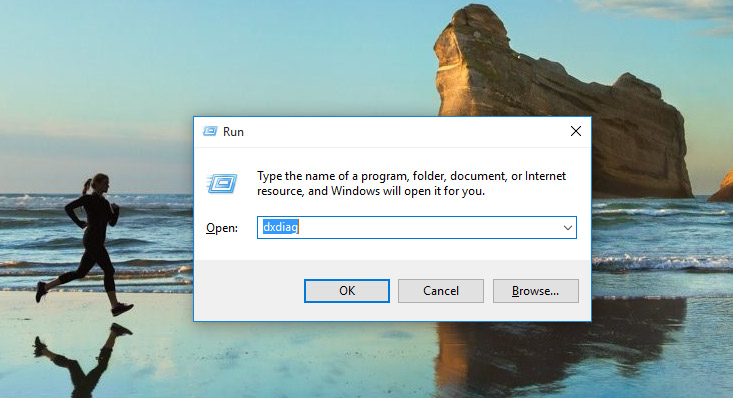Expand the Open command history dropdown
This screenshot has width=733, height=398.
click(x=568, y=228)
